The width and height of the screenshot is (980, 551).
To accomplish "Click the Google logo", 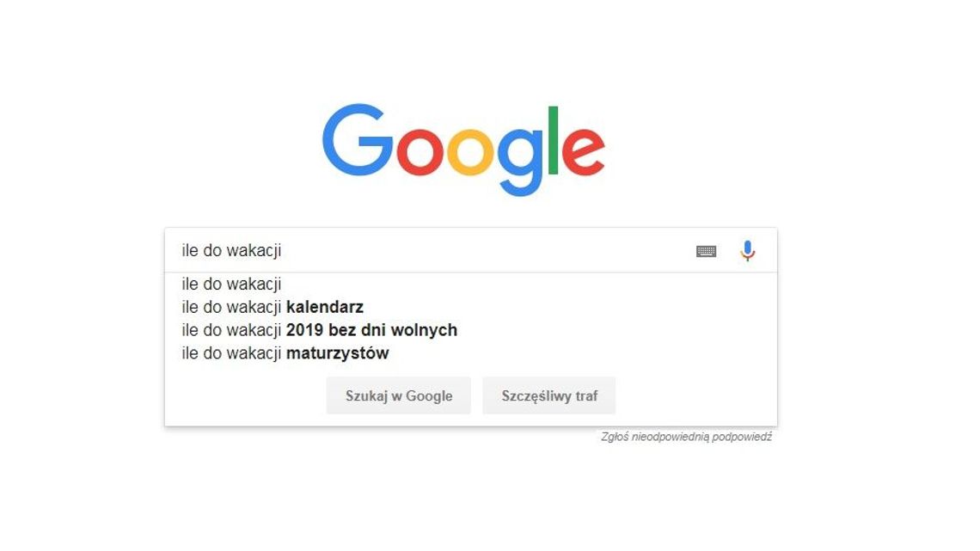I will click(464, 146).
